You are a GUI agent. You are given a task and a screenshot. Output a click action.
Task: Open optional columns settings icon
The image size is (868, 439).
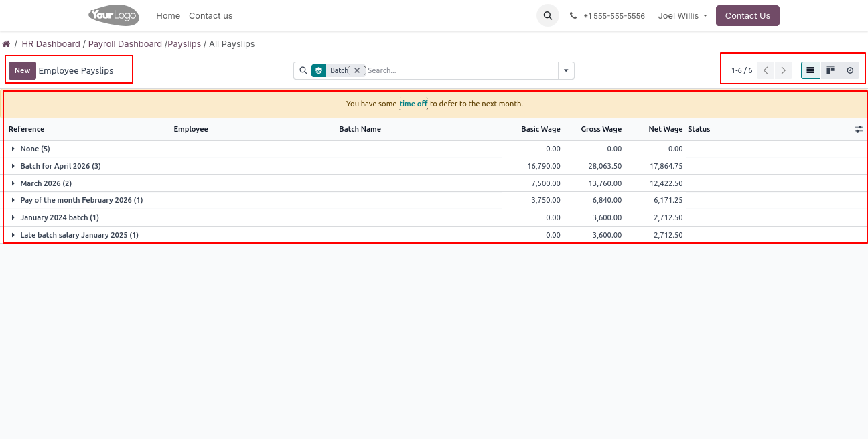pyautogui.click(x=859, y=130)
